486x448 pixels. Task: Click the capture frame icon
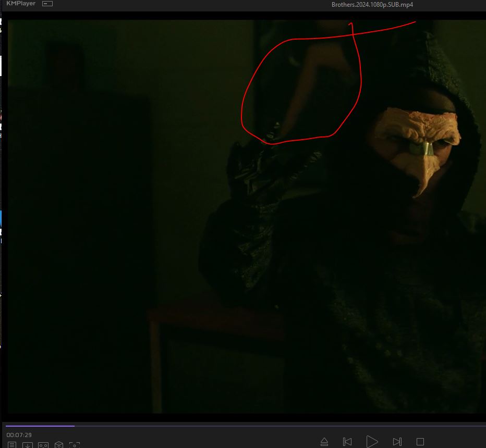[75, 445]
